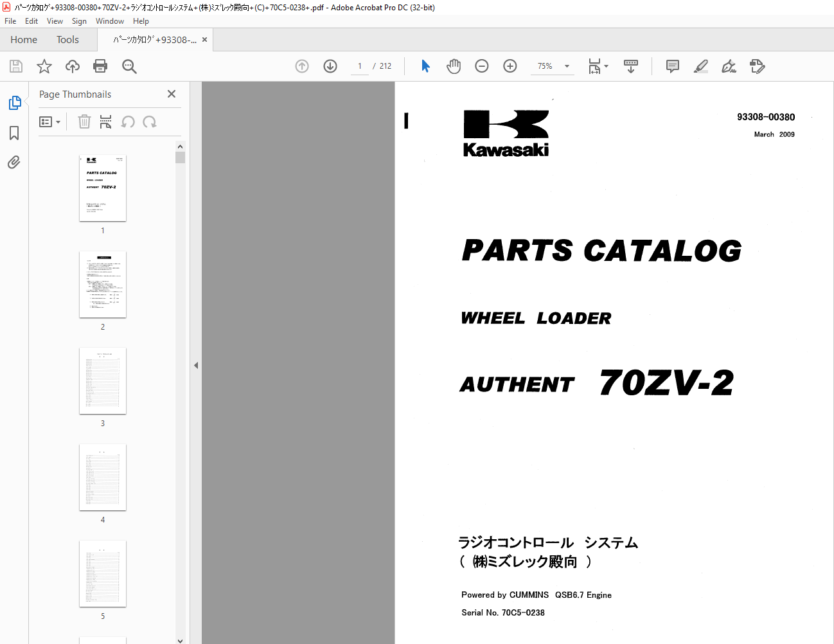Open the find text magnifier icon
This screenshot has height=644, width=834.
(x=129, y=66)
